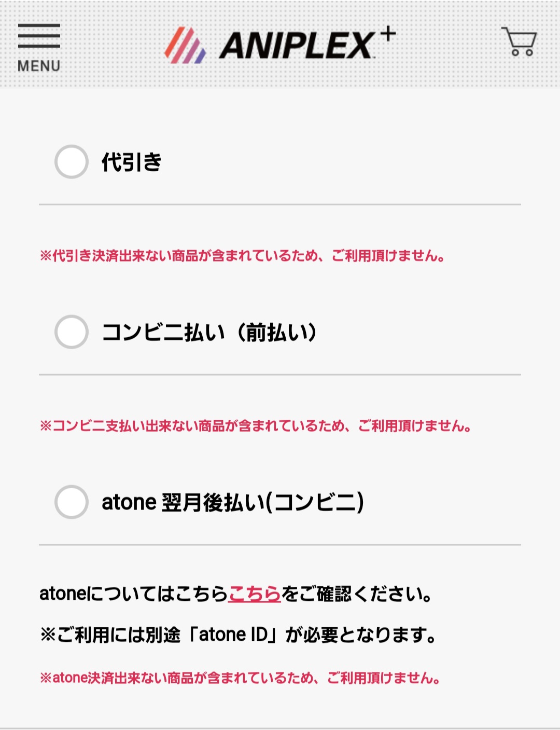Click the atoneについてはこちら sentence start
This screenshot has width=560, height=730.
pos(133,594)
